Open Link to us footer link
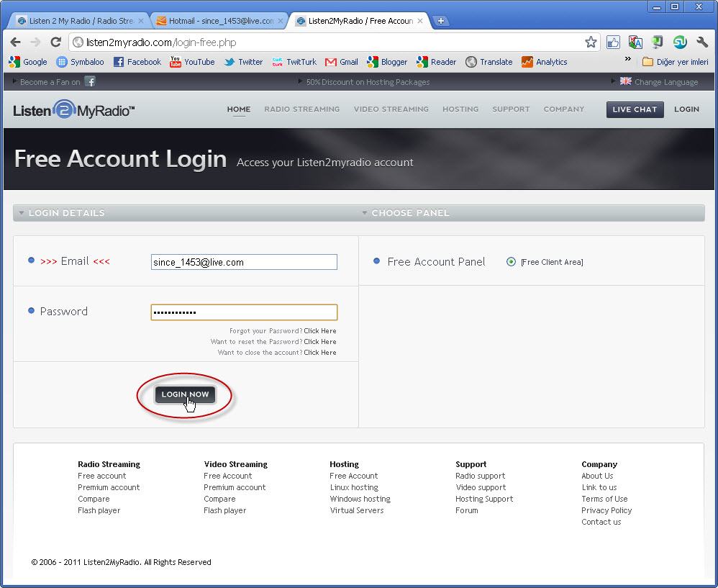The width and height of the screenshot is (718, 588). tap(599, 487)
